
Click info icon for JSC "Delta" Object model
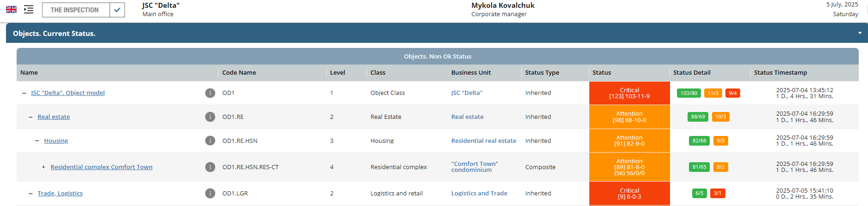pos(210,93)
